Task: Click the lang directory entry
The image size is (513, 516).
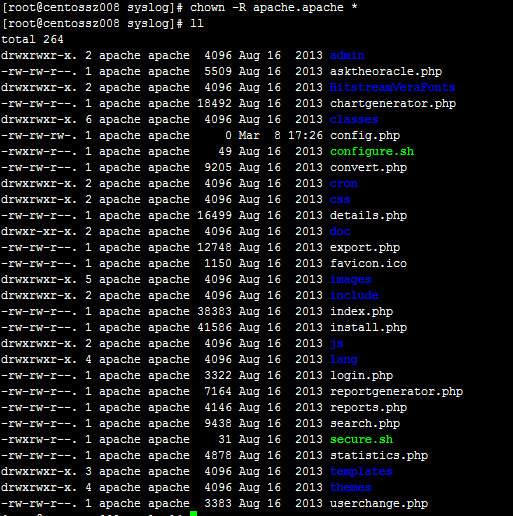Action: coord(344,360)
